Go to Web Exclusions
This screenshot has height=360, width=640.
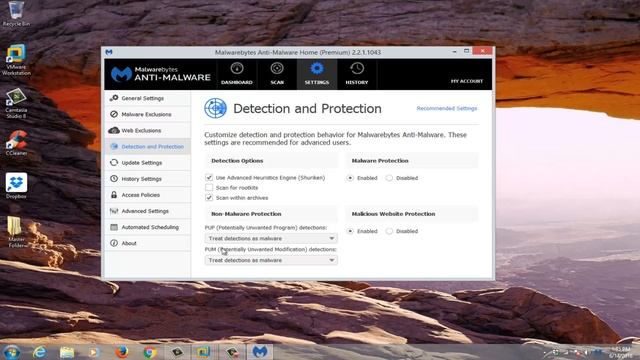tap(141, 131)
